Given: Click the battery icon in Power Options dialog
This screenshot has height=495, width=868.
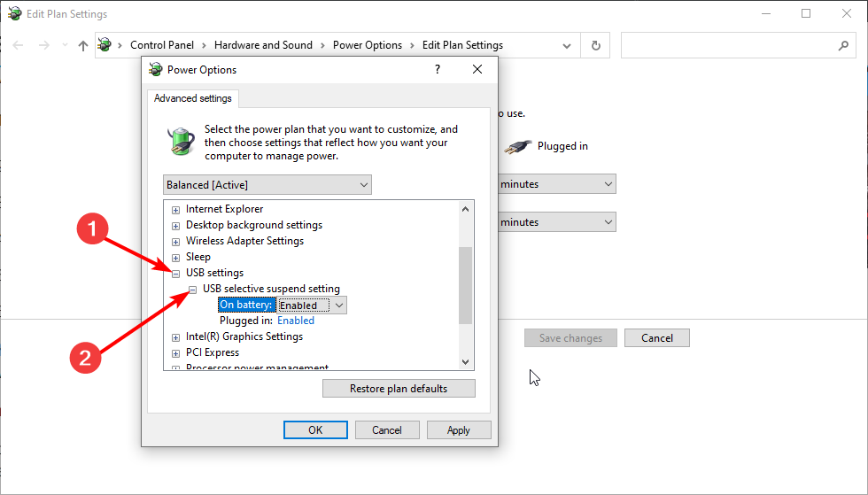Looking at the screenshot, I should 181,141.
